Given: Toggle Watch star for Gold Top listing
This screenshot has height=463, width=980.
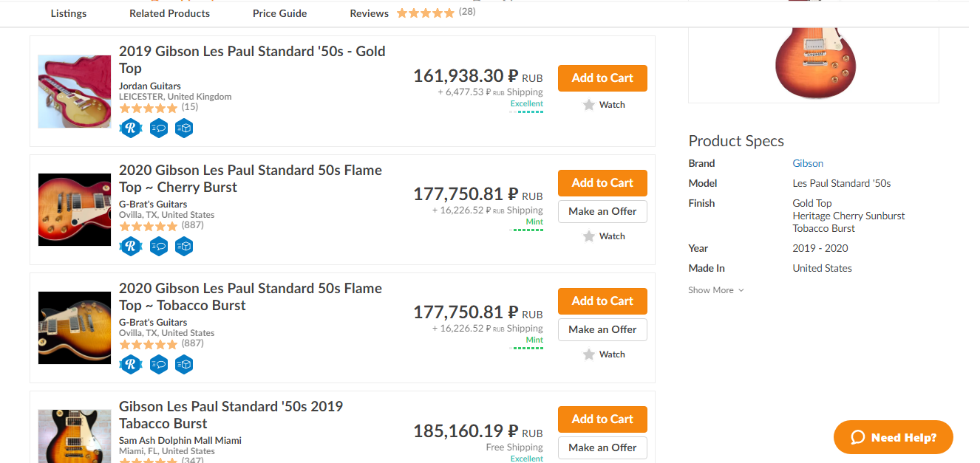Looking at the screenshot, I should click(603, 105).
